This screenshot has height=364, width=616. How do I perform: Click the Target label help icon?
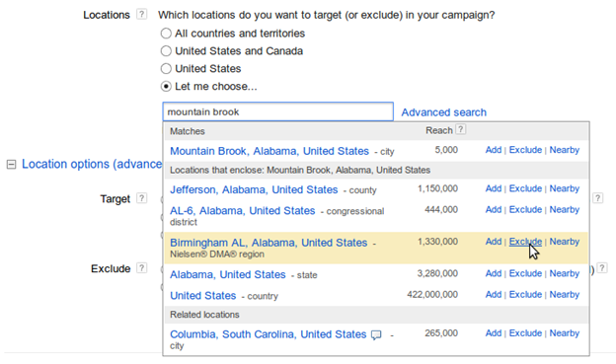(x=141, y=198)
